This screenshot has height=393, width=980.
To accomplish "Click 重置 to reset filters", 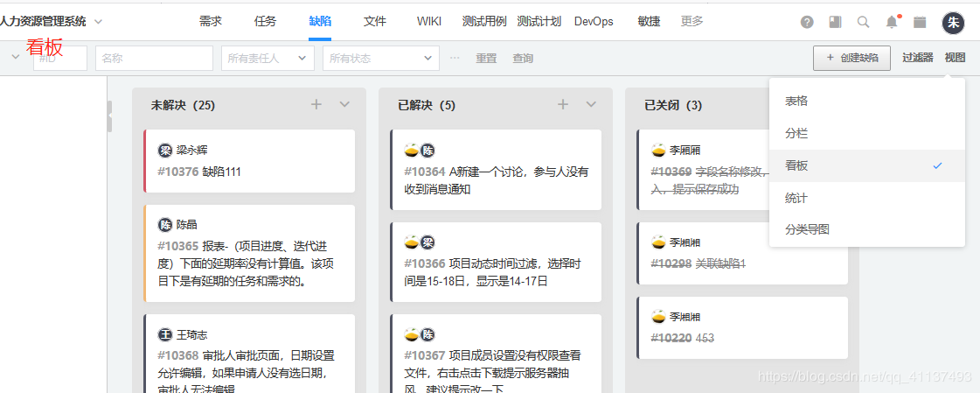I will coord(486,58).
